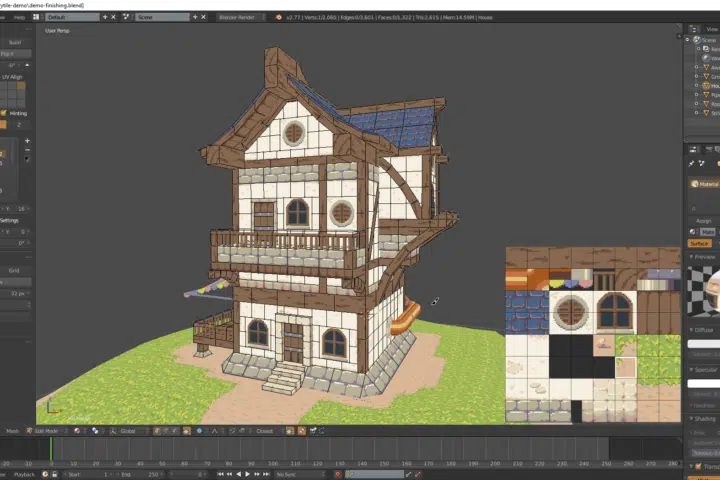This screenshot has height=480, width=720.
Task: Click the pin icon in properties panel
Action: tap(692, 164)
